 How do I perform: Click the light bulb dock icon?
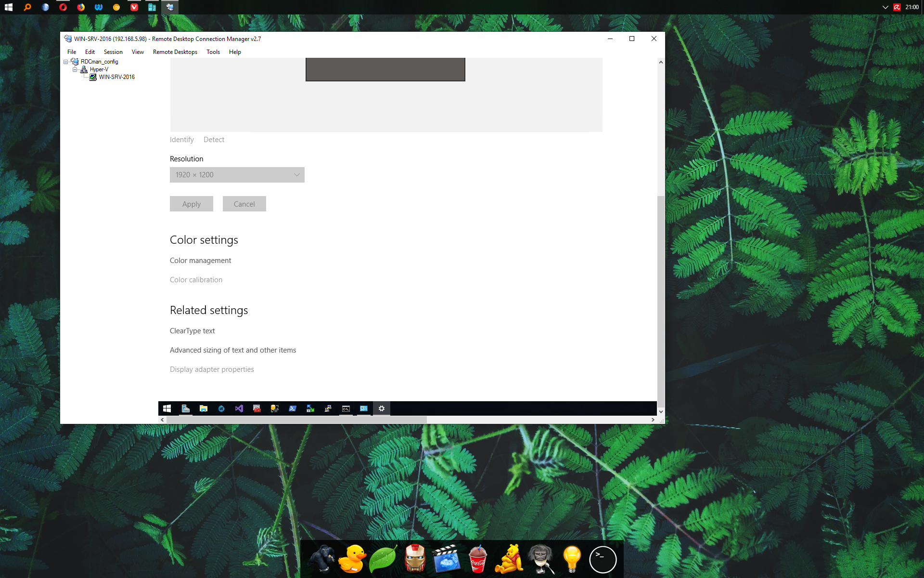pos(572,559)
